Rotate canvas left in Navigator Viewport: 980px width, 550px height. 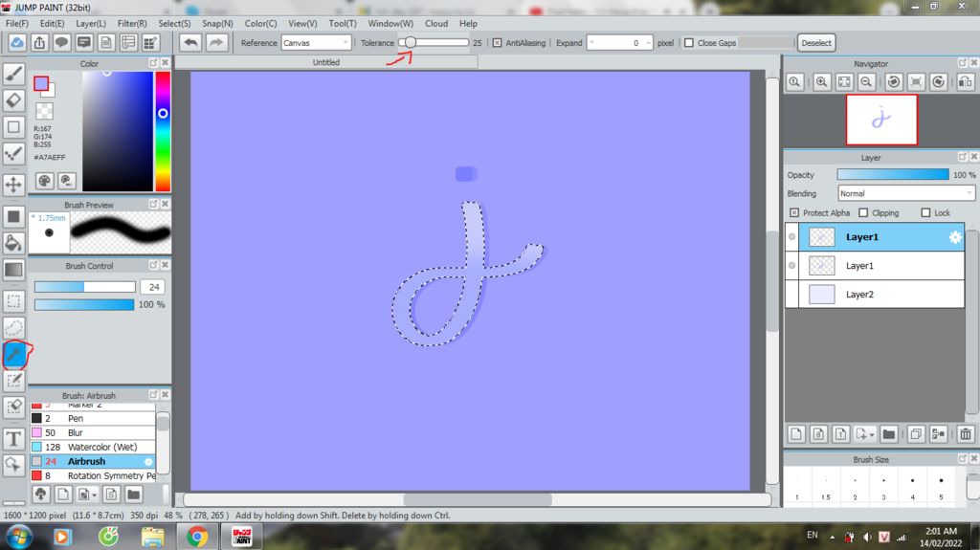[894, 82]
